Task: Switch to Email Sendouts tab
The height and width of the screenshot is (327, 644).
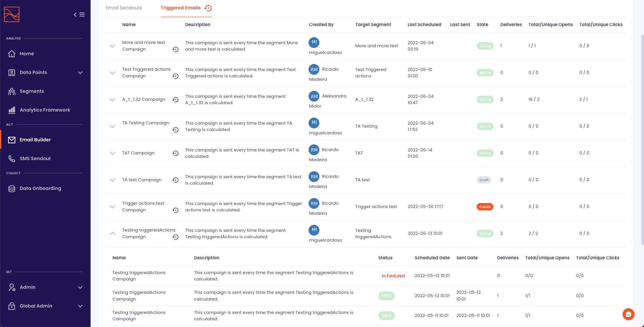Action: (x=124, y=8)
